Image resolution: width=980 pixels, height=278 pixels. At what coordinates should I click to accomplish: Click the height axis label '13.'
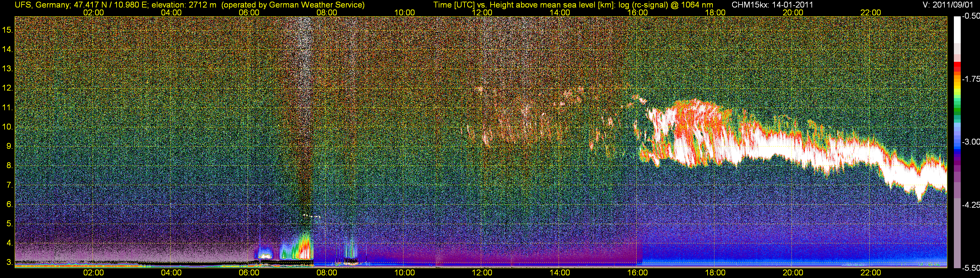point(8,69)
